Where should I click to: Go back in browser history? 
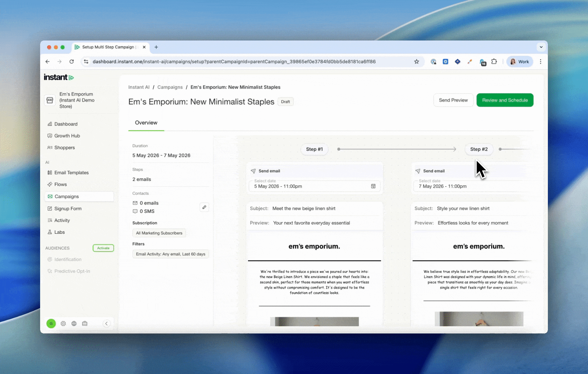(47, 62)
